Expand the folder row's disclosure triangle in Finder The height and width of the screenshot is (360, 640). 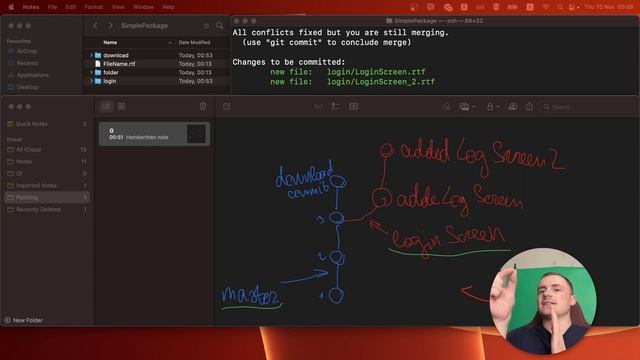pos(91,72)
